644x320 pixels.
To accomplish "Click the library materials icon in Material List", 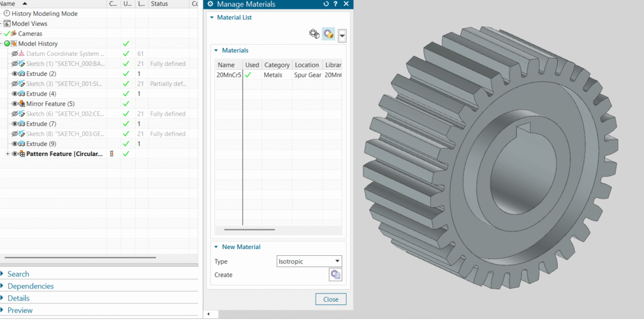I will point(314,35).
